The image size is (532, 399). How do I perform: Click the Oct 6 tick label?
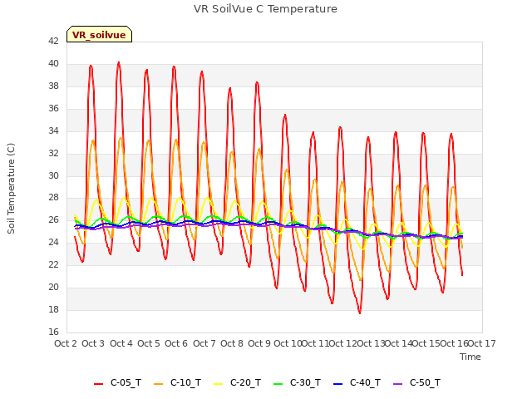point(176,343)
